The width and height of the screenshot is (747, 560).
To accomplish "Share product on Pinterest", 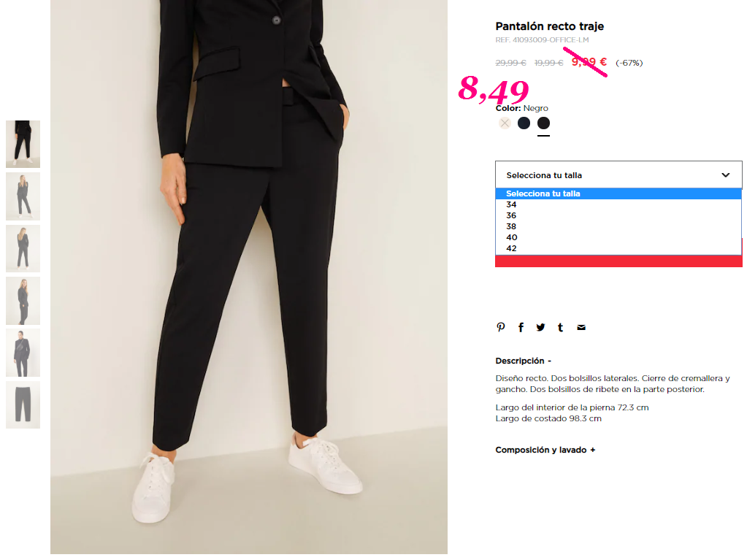I will point(501,327).
